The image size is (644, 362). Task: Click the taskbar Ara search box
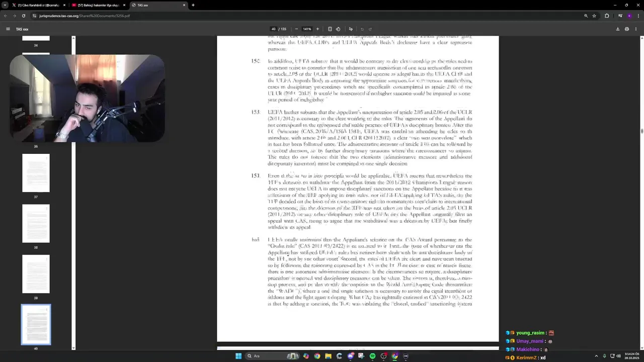point(272,356)
